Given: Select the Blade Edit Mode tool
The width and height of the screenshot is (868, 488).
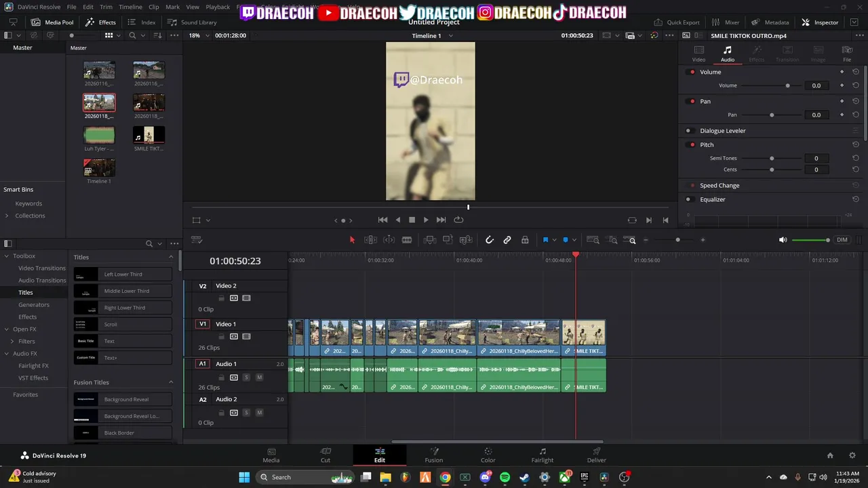Looking at the screenshot, I should pyautogui.click(x=407, y=240).
